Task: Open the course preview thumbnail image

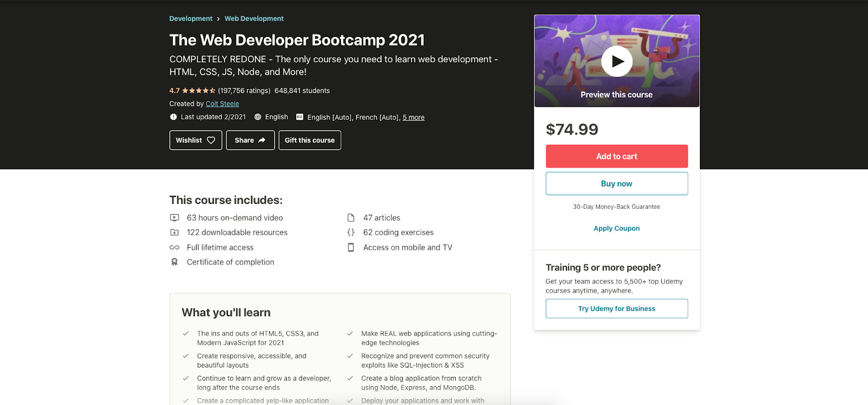Action: [x=617, y=61]
